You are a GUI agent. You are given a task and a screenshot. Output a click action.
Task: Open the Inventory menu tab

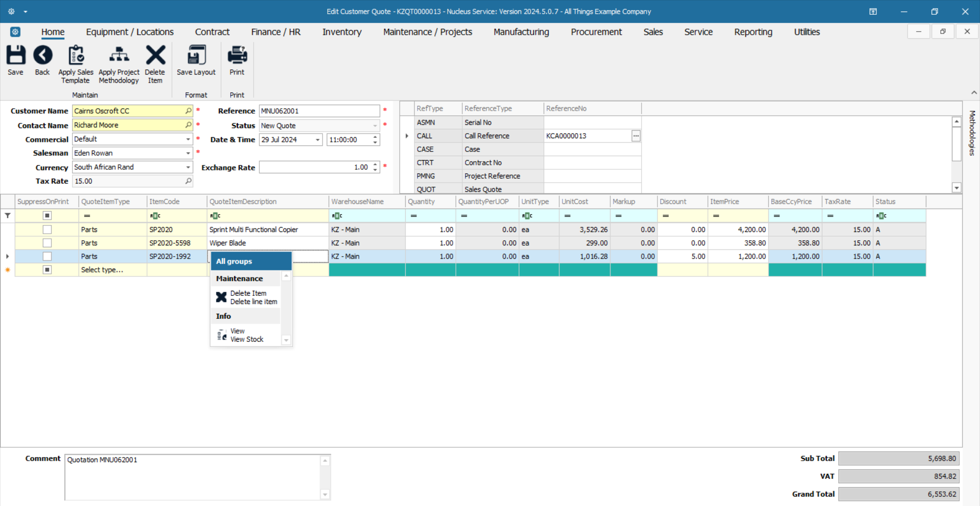coord(341,32)
